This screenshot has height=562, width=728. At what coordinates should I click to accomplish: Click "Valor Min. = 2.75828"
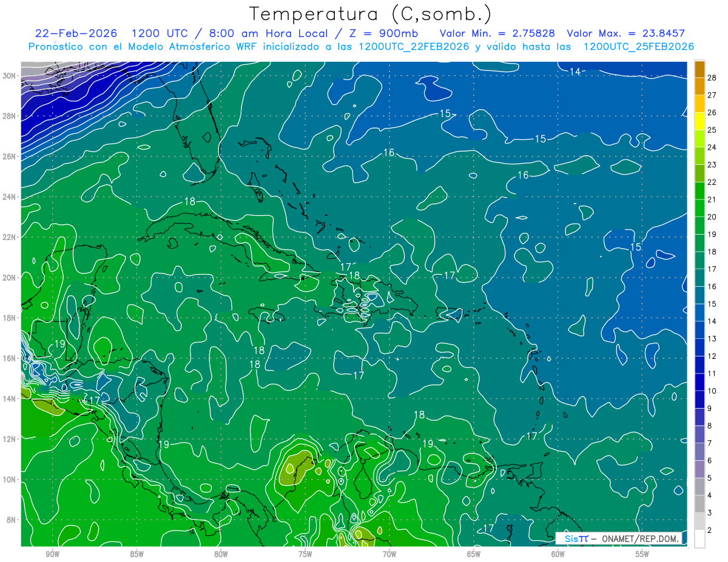click(497, 33)
